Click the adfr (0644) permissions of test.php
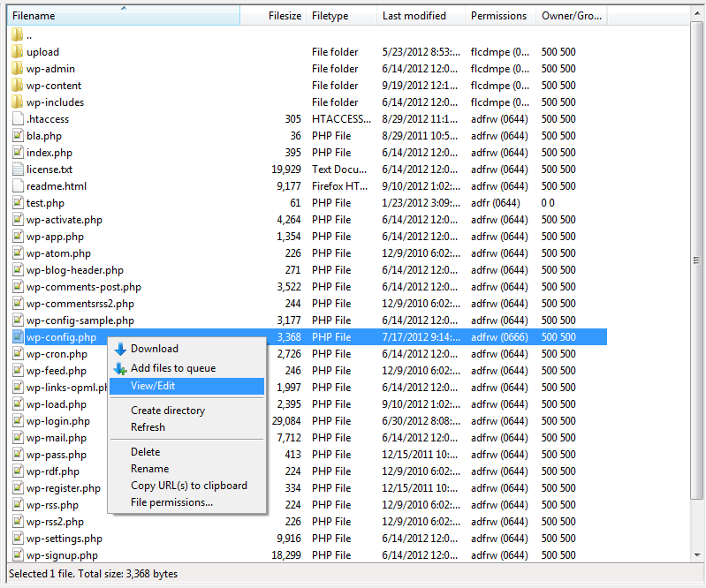 (x=496, y=203)
